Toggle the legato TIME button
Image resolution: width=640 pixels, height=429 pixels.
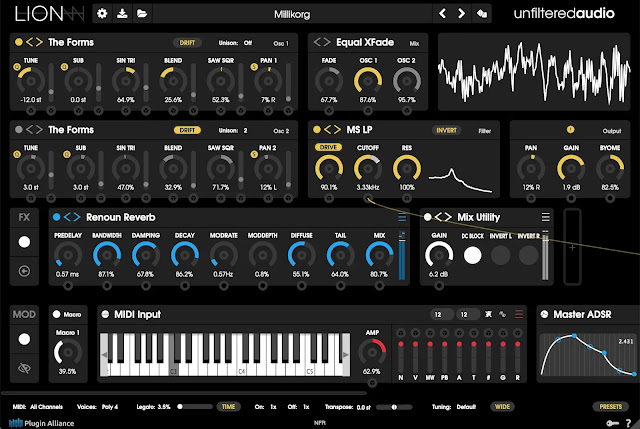pos(228,407)
